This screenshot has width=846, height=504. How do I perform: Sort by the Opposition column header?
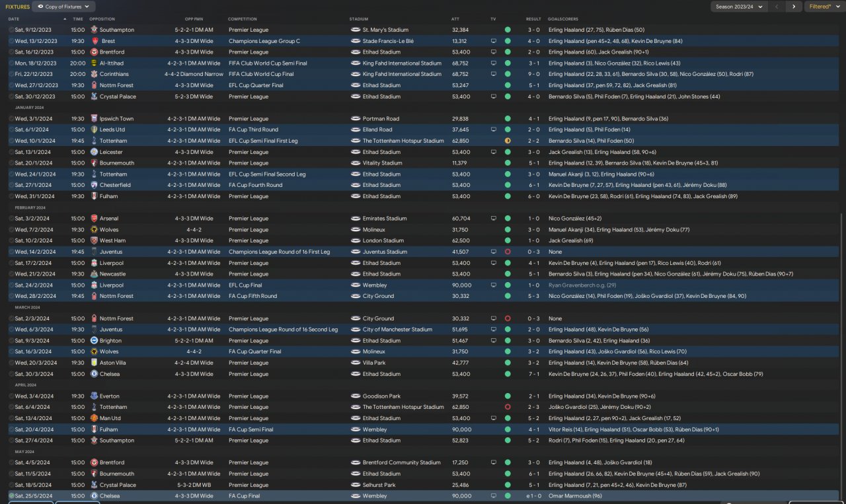(102, 19)
